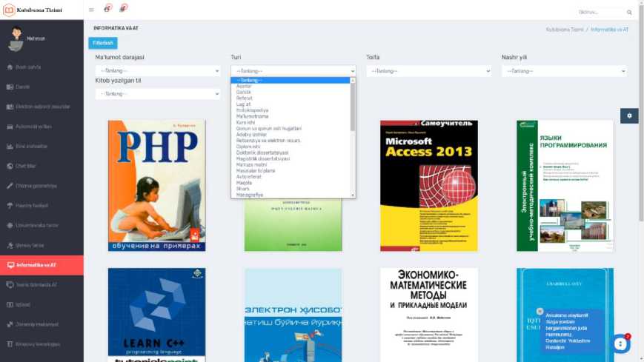
Task: Click the Filterlash button
Action: pyautogui.click(x=103, y=43)
